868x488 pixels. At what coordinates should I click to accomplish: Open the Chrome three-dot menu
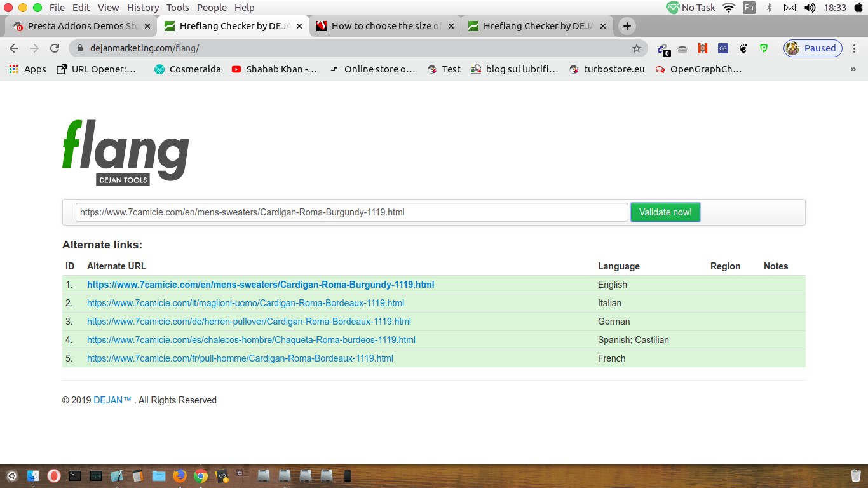[x=855, y=48]
